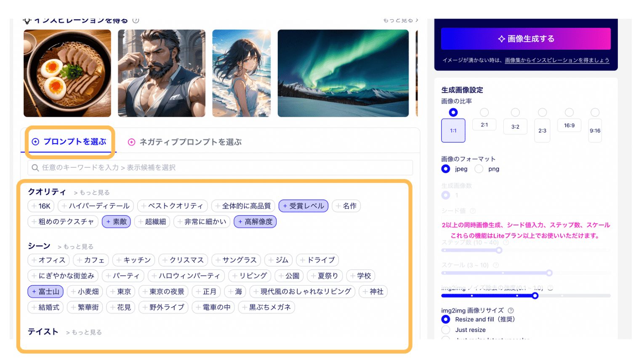Select the 9:16 aspect ratio radio
644x364 pixels.
(x=595, y=112)
